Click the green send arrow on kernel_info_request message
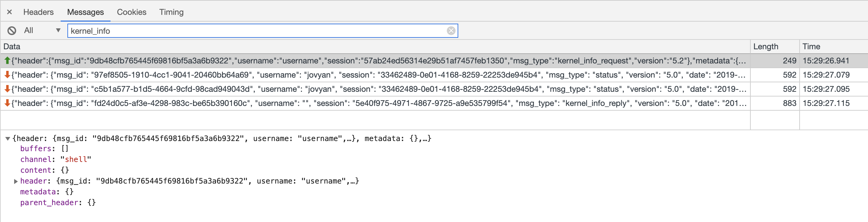 (7, 61)
